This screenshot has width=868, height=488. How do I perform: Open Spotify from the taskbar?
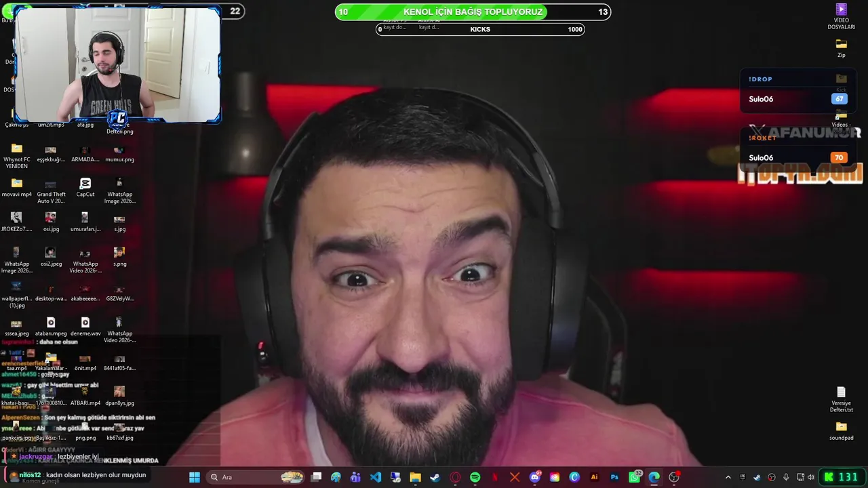[x=475, y=477]
